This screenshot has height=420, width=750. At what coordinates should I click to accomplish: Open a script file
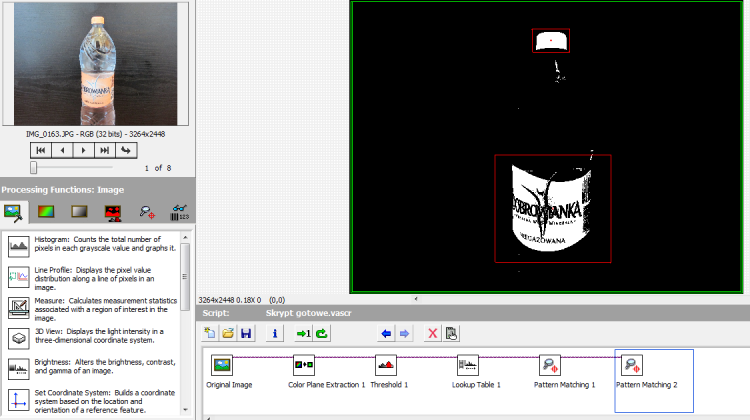coord(228,333)
